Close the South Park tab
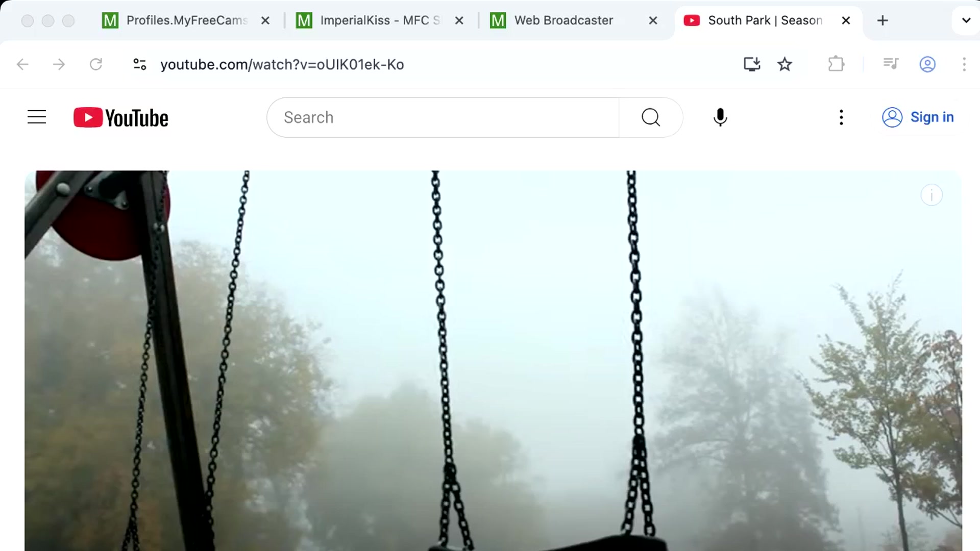The width and height of the screenshot is (980, 551). pyautogui.click(x=846, y=20)
